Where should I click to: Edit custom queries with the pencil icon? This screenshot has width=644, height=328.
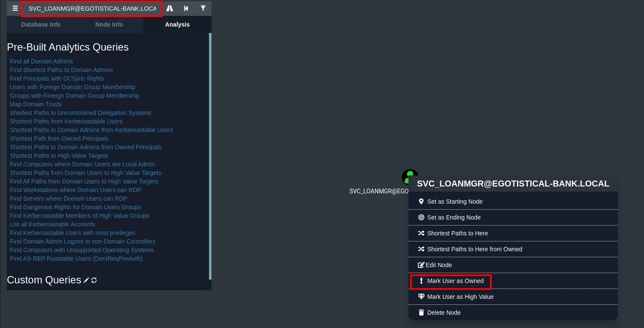86,280
